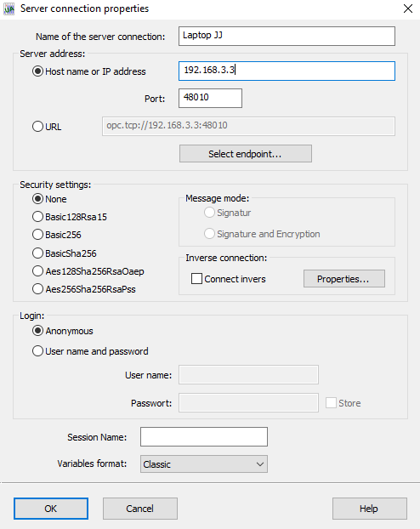The image size is (420, 529).
Task: Click the application icon in title bar
Action: (x=9, y=9)
